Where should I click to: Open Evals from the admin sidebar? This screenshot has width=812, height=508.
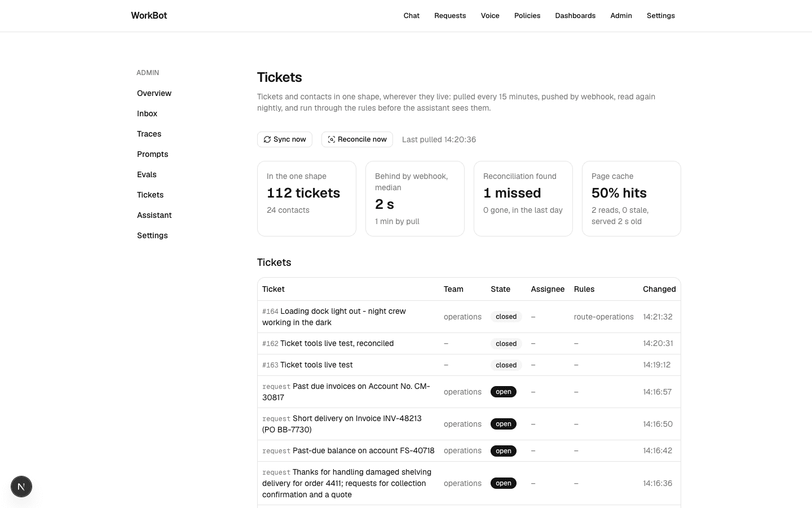pyautogui.click(x=147, y=174)
